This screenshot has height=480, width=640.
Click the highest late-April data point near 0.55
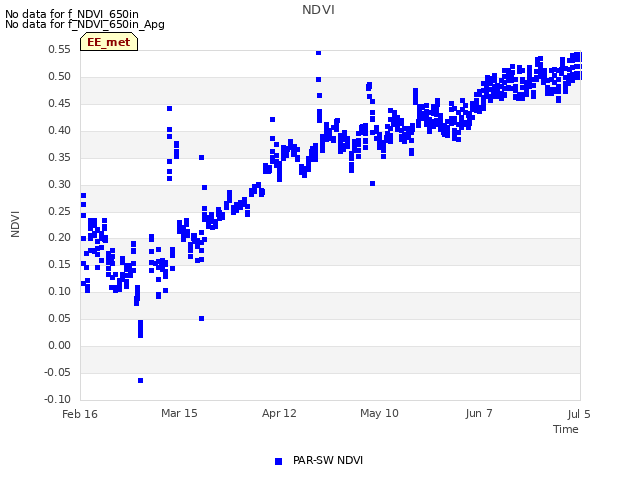(x=318, y=53)
